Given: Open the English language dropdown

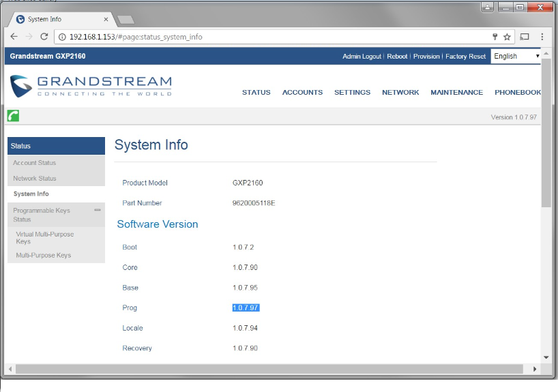Looking at the screenshot, I should tap(516, 56).
